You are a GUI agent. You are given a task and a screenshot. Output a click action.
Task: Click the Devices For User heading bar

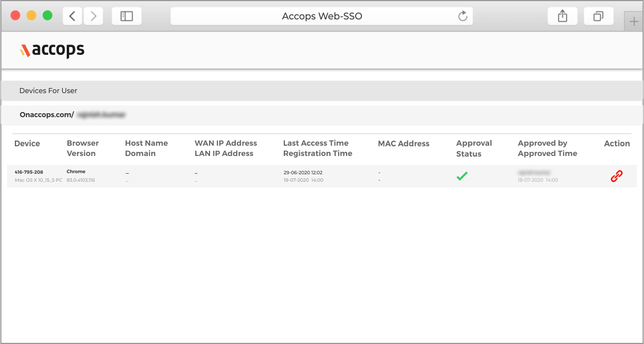point(49,91)
